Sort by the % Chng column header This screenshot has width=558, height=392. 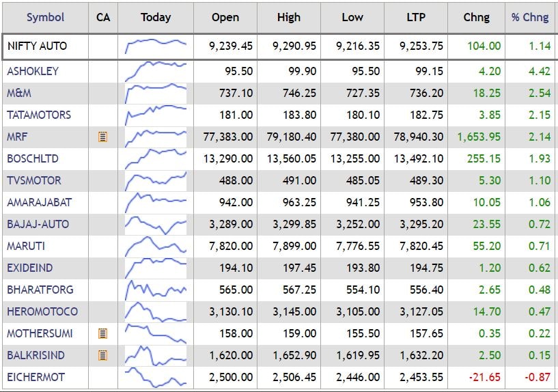[530, 18]
